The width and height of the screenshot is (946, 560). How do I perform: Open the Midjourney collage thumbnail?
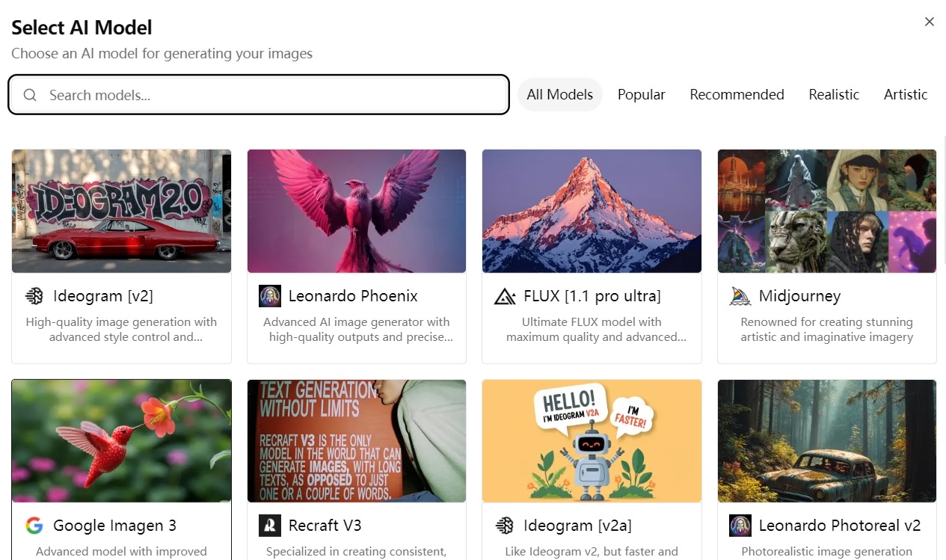click(x=827, y=211)
